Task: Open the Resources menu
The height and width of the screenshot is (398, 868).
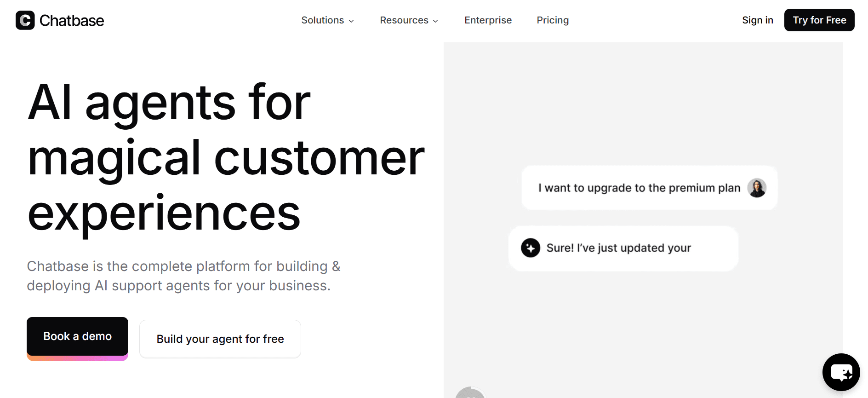Action: coord(409,20)
